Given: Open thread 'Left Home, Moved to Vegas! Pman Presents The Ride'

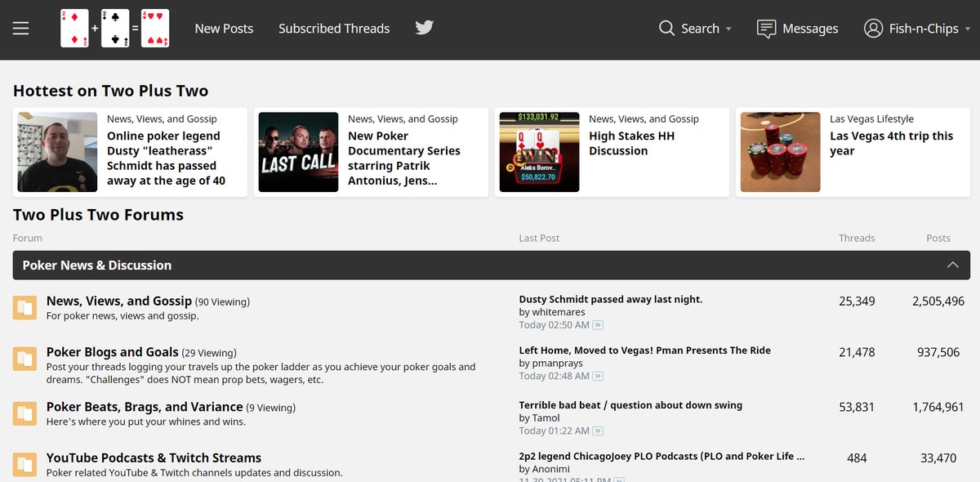Looking at the screenshot, I should click(x=645, y=350).
